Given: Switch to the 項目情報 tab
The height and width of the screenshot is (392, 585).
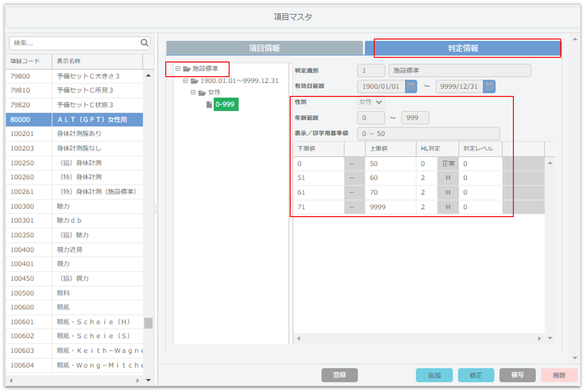Looking at the screenshot, I should click(264, 48).
